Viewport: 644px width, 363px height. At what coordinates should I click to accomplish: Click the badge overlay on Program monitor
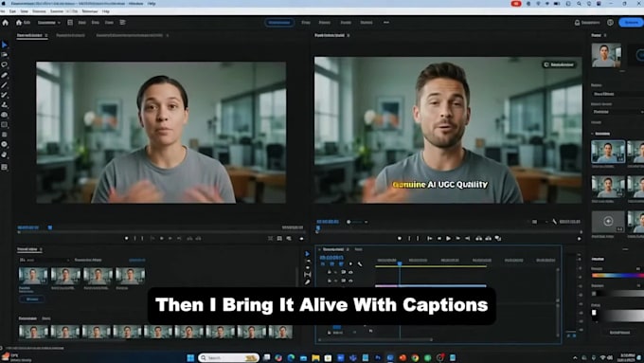559,64
